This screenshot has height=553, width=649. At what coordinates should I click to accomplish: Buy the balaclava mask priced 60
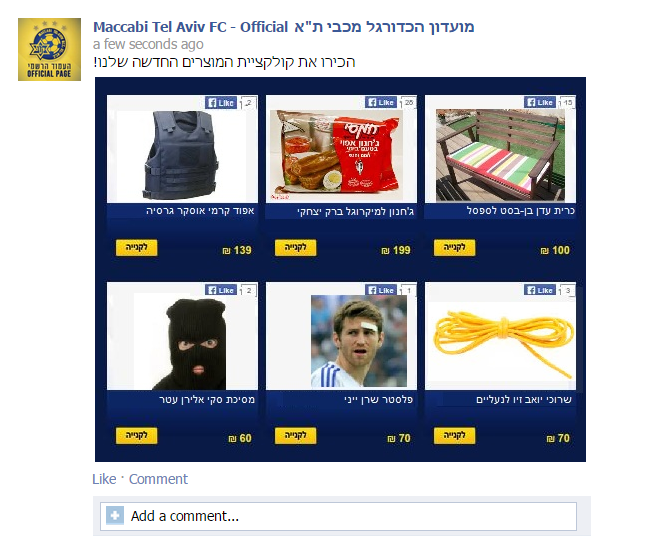[x=136, y=435]
